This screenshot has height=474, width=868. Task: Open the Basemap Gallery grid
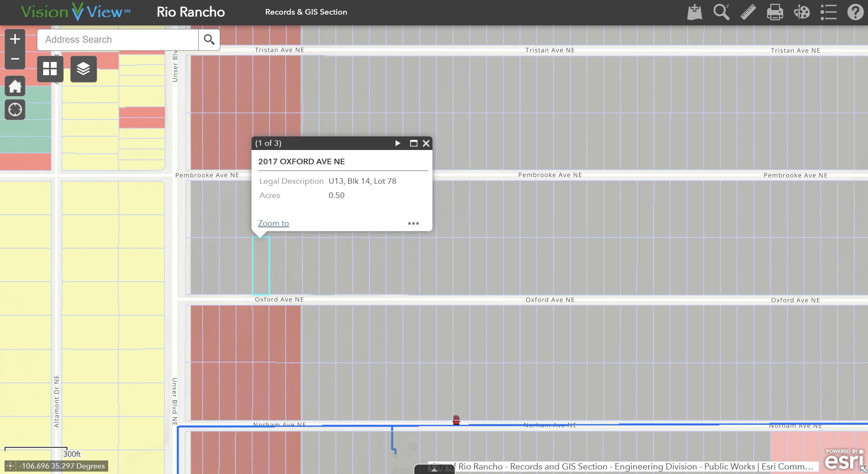tap(50, 69)
